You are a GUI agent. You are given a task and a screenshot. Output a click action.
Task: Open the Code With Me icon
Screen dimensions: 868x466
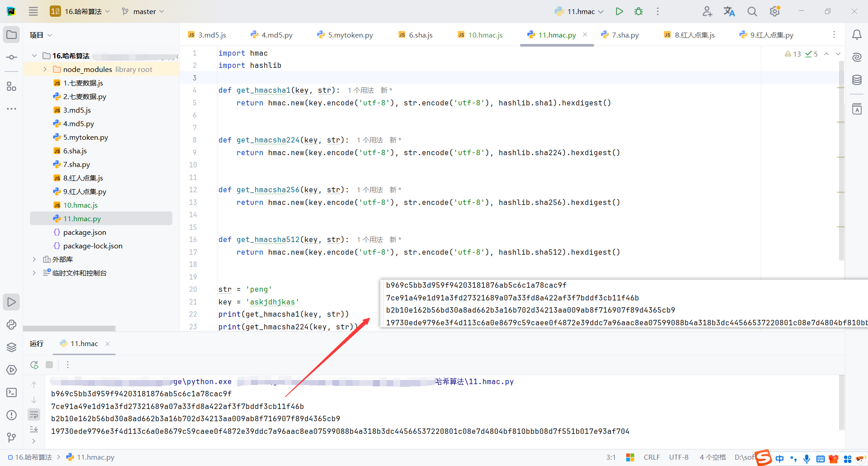pos(707,11)
